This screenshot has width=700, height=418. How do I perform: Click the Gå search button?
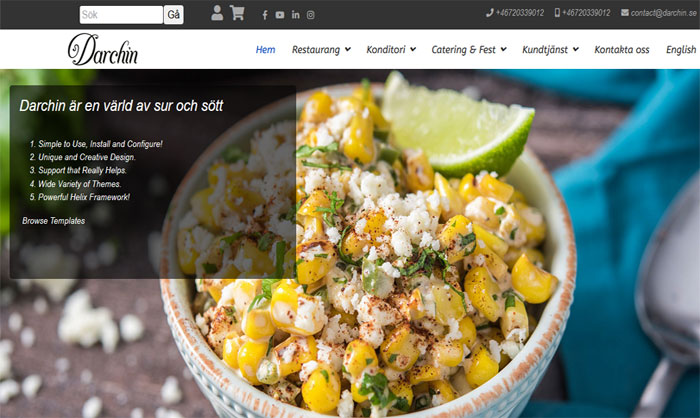point(174,15)
